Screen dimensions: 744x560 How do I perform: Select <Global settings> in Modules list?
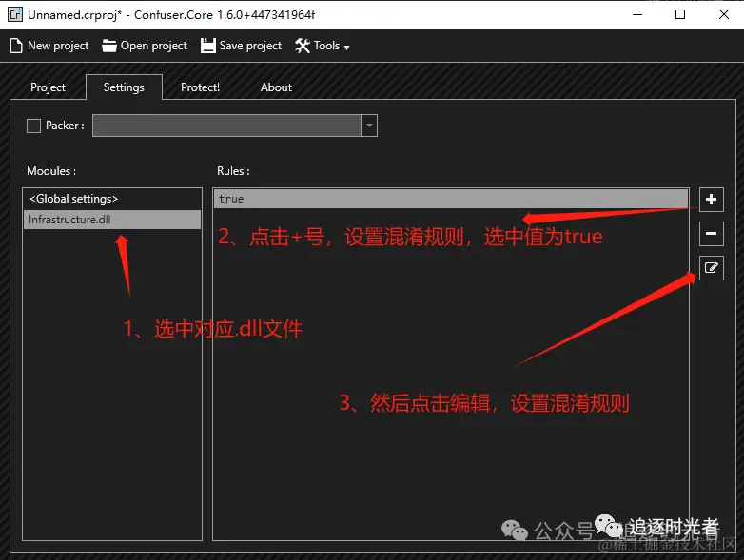112,199
